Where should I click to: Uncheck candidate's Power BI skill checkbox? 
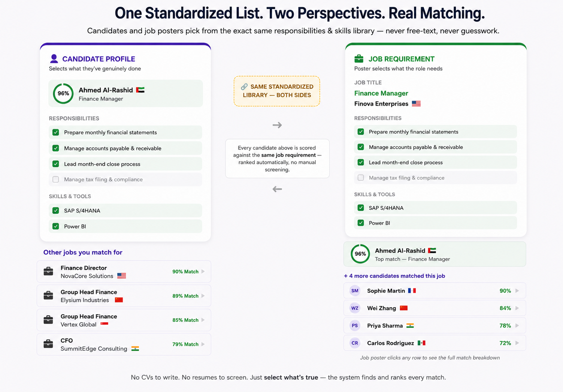56,226
